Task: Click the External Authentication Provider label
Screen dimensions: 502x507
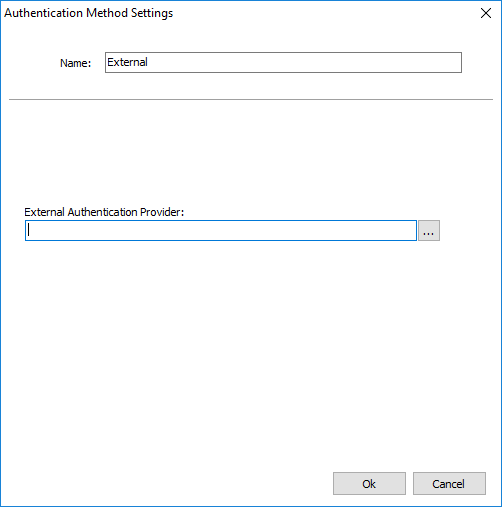Action: (x=104, y=212)
